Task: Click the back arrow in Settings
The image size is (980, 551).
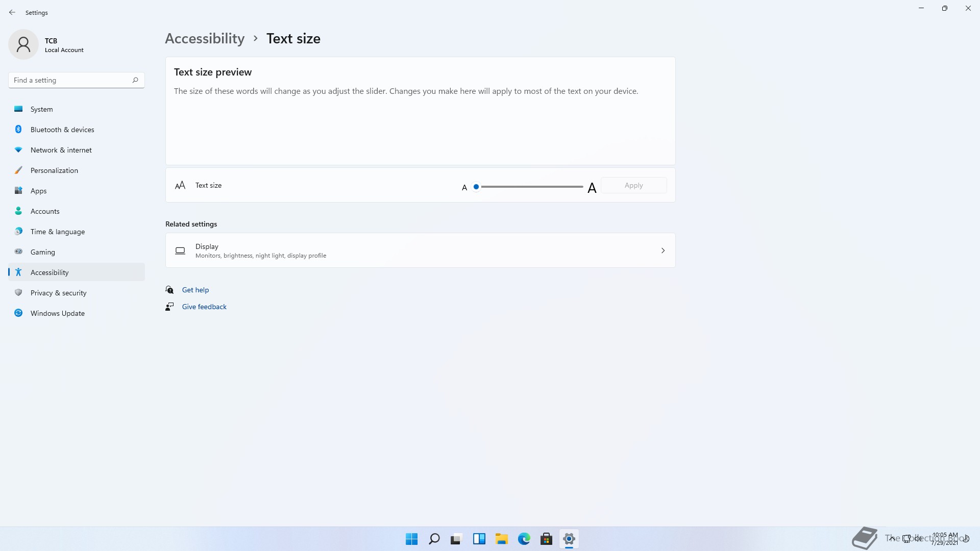Action: [x=12, y=12]
